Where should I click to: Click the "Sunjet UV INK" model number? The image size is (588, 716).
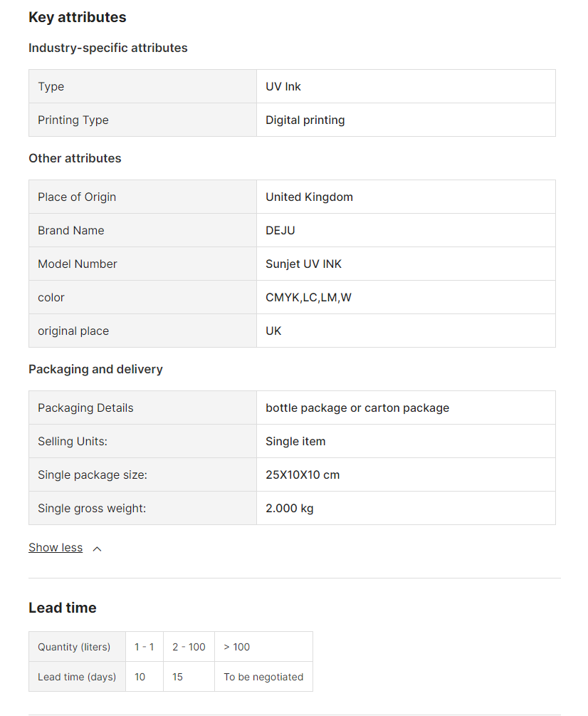303,264
